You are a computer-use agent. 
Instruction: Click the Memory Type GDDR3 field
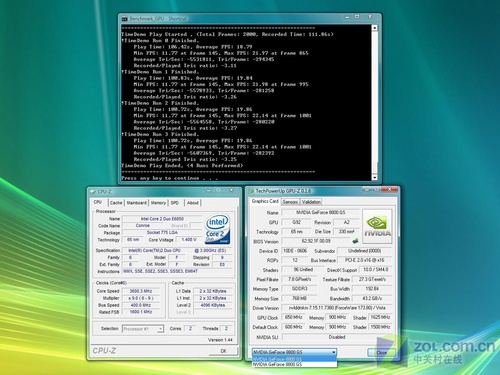coord(299,289)
